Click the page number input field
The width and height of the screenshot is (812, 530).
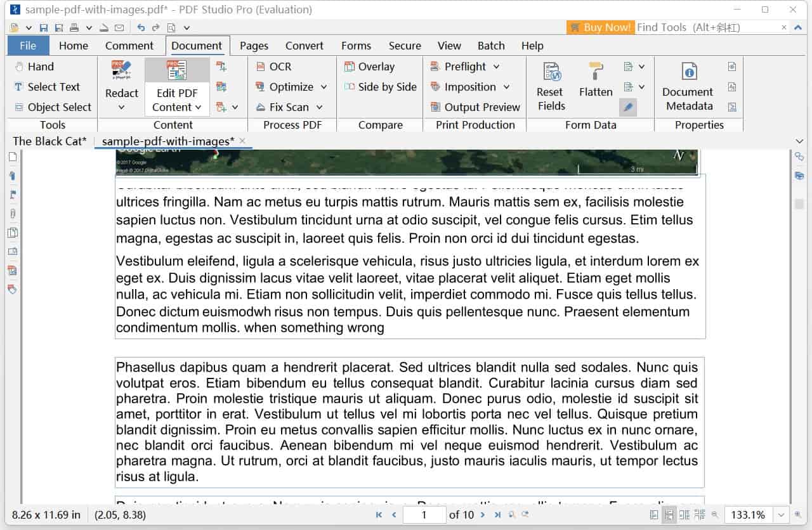[424, 515]
